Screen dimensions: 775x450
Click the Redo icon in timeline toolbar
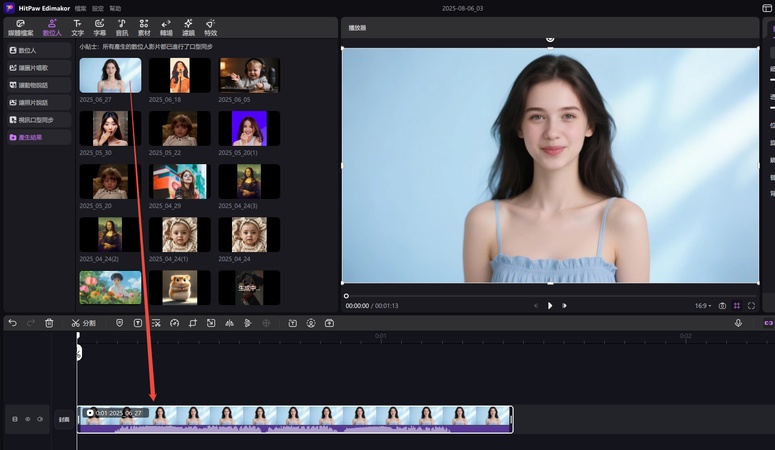click(x=31, y=323)
